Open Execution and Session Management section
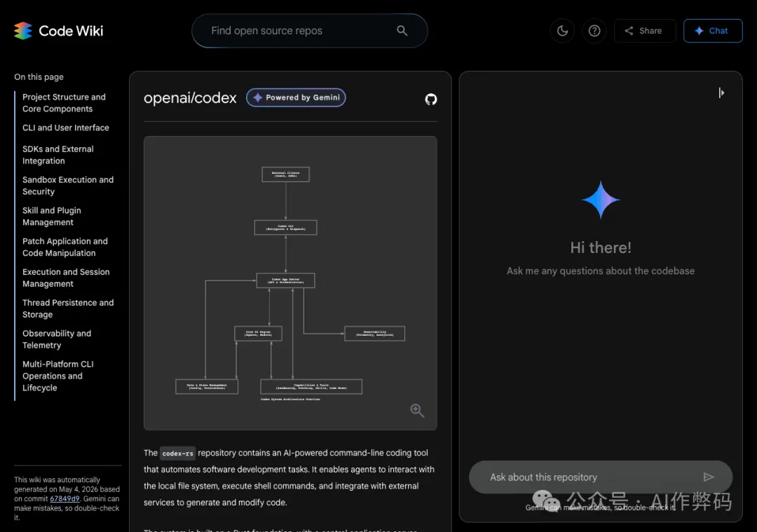This screenshot has width=757, height=532. (x=66, y=278)
